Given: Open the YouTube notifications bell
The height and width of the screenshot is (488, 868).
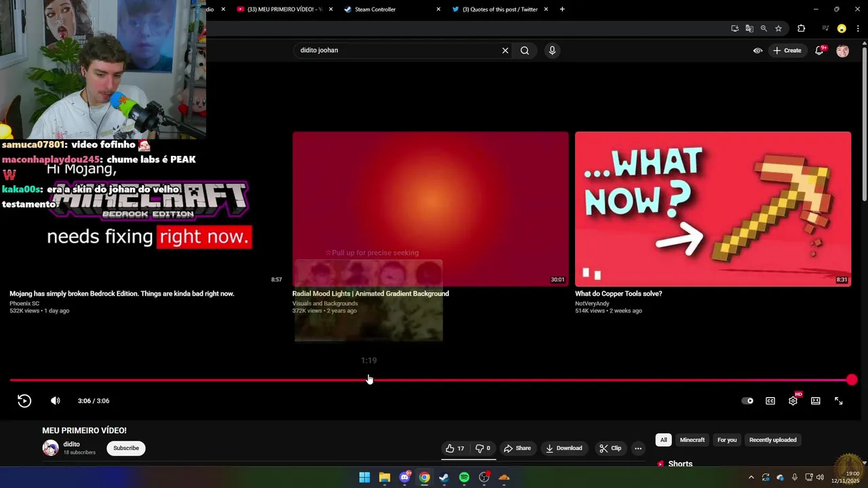Looking at the screenshot, I should (819, 50).
